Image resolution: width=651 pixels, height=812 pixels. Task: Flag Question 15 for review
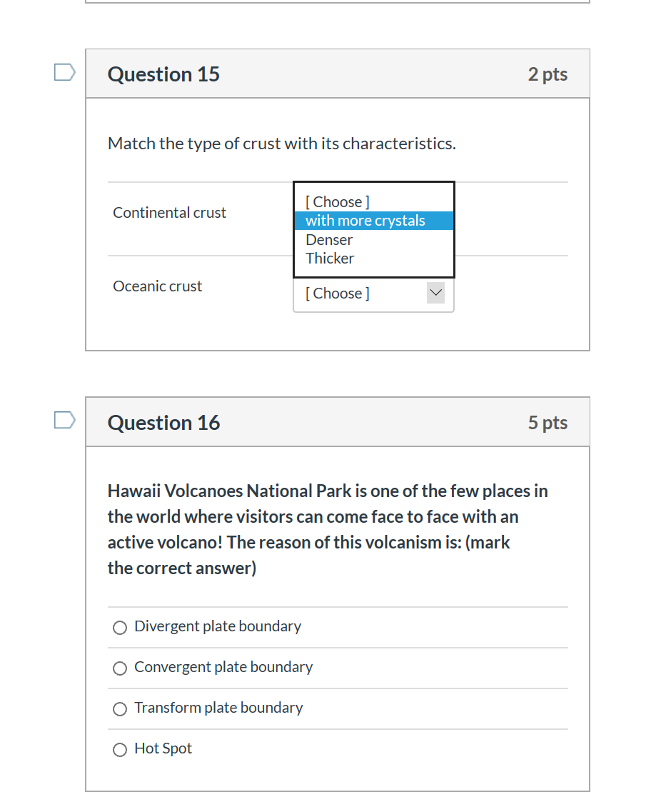click(x=65, y=73)
